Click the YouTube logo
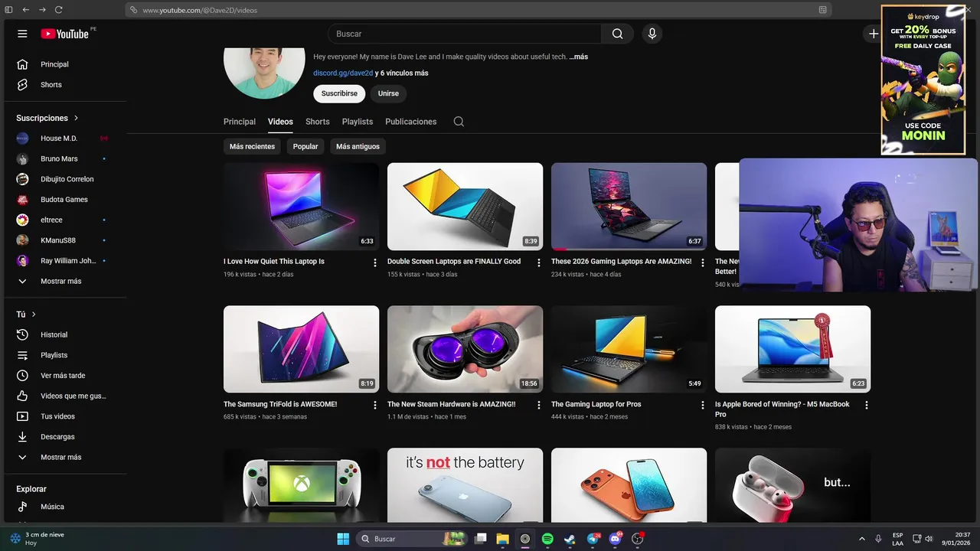This screenshot has height=551, width=980. point(65,34)
